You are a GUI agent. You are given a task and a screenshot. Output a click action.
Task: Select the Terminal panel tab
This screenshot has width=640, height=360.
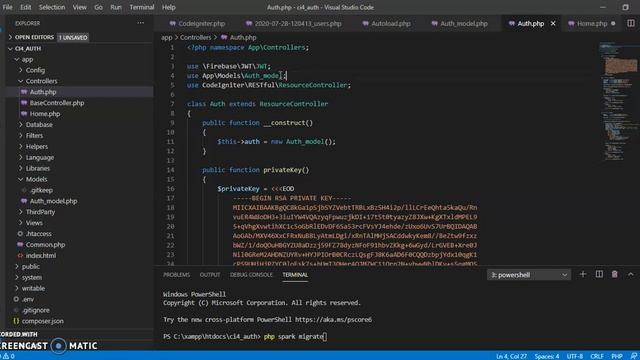coord(295,275)
